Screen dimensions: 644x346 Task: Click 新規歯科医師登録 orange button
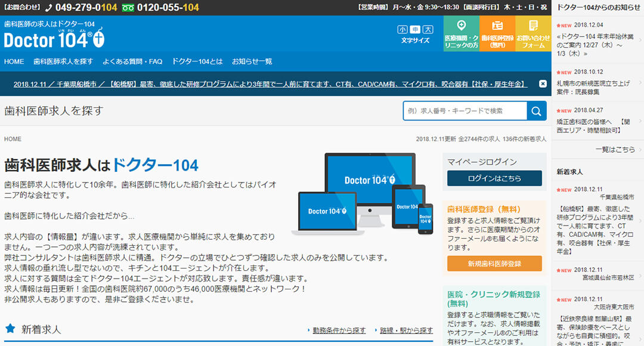tap(494, 264)
